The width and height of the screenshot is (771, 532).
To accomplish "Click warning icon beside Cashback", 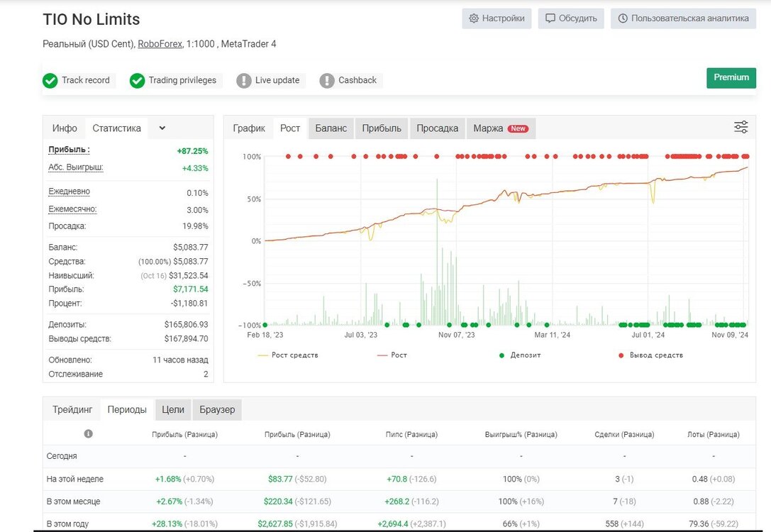I will 327,81.
